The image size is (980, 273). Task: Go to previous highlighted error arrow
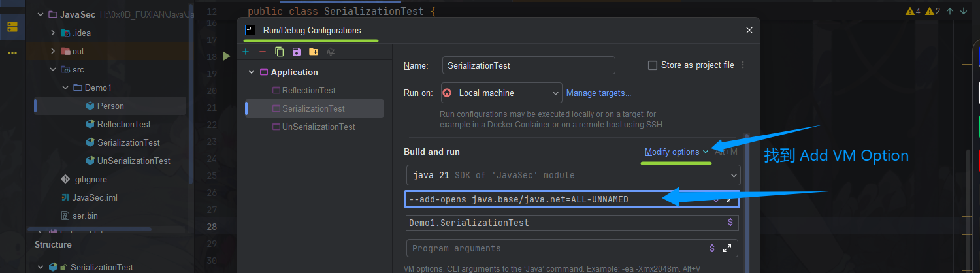[x=950, y=11]
